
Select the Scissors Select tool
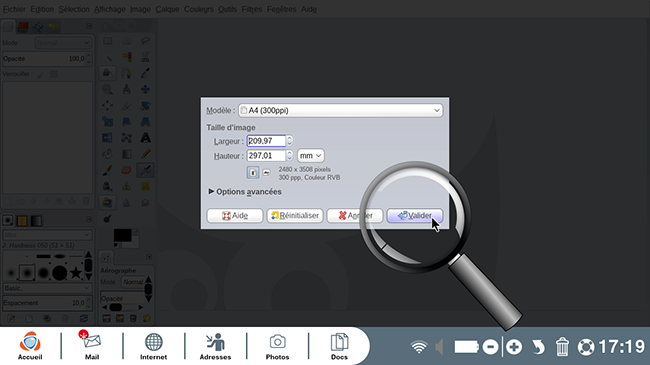point(146,57)
